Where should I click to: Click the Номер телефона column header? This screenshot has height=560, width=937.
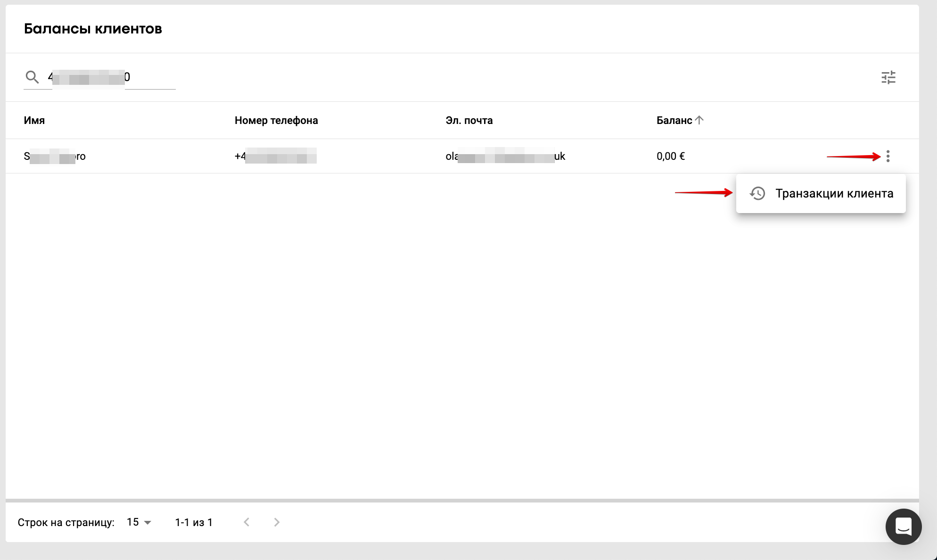point(276,120)
